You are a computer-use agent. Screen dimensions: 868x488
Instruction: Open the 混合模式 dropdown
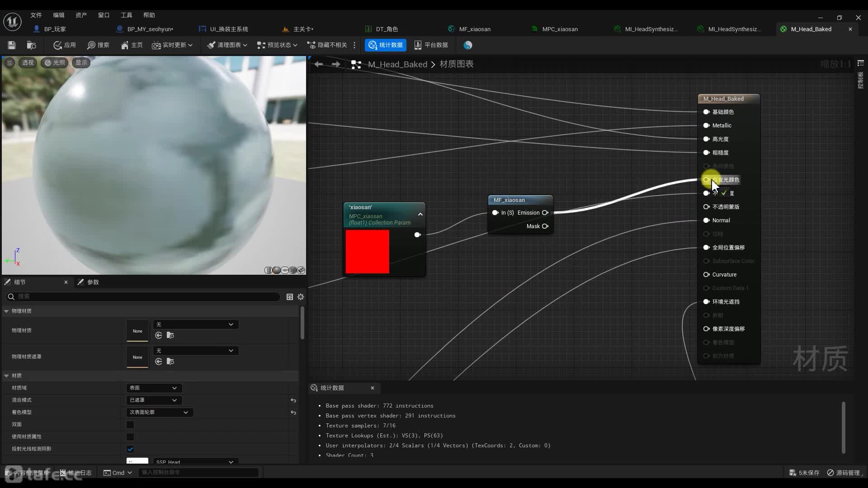(154, 400)
